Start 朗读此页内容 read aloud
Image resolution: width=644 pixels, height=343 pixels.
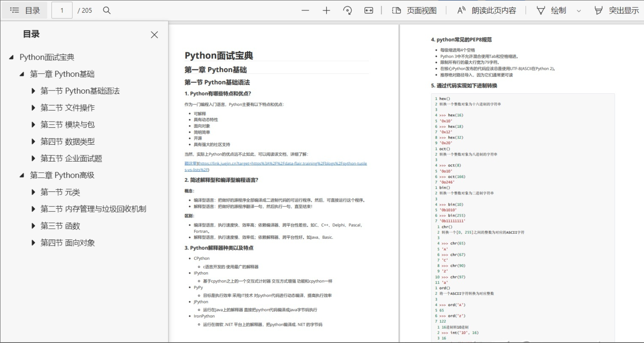[x=486, y=10]
